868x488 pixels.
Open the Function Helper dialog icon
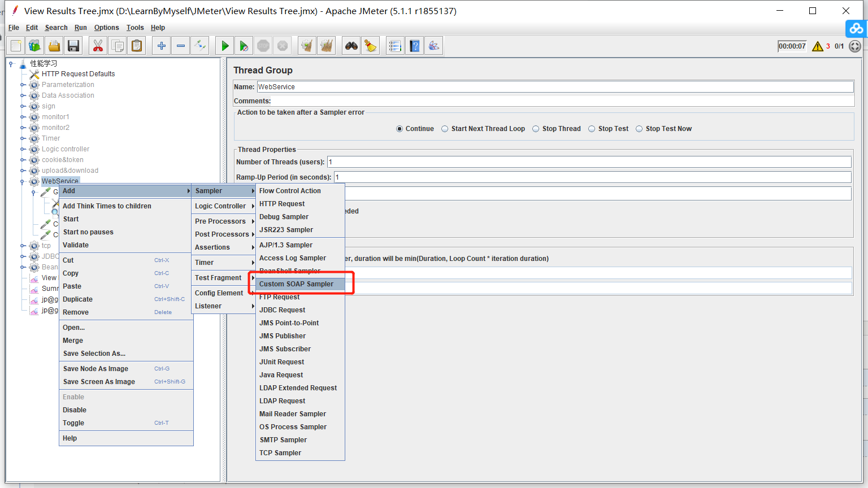[x=396, y=46]
